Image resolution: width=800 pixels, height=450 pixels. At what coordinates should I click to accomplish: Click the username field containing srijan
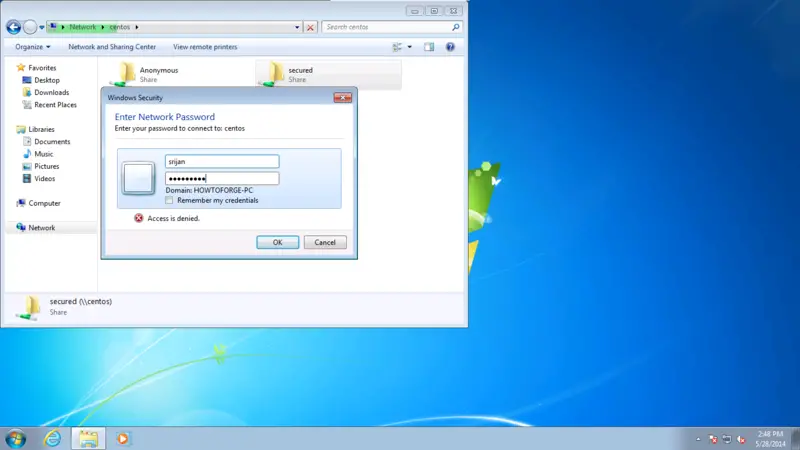[x=222, y=161]
